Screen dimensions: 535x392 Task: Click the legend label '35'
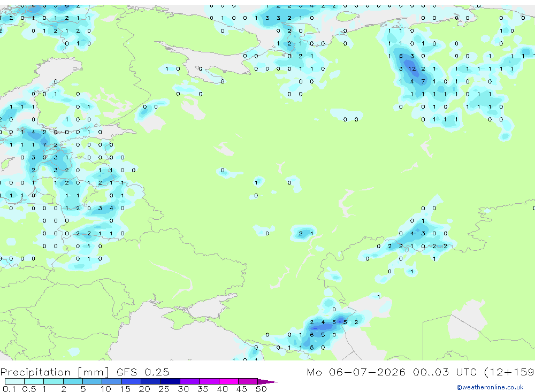click(x=203, y=389)
